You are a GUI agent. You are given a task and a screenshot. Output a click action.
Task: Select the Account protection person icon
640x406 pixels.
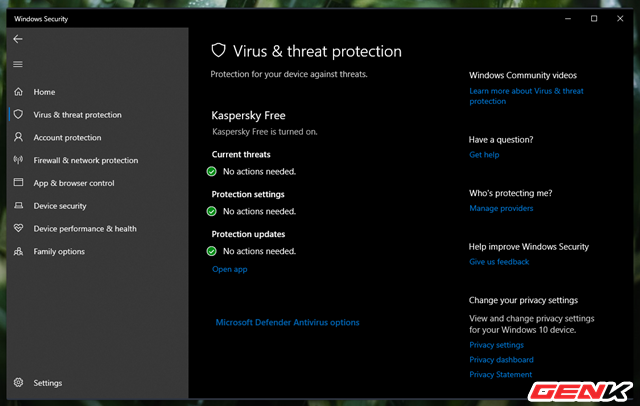(x=18, y=137)
